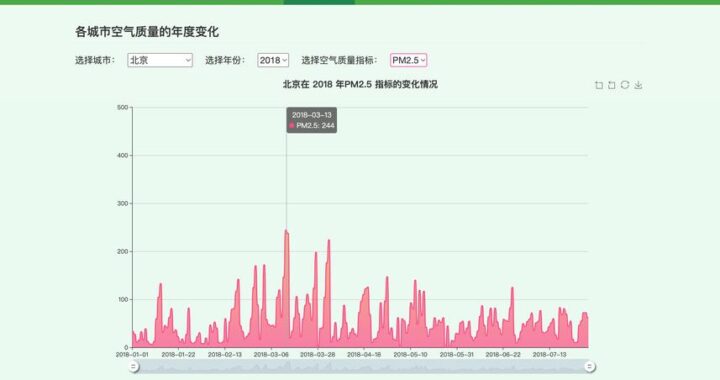This screenshot has height=380, width=720.
Task: Click the label 选择年份:
Action: (225, 60)
